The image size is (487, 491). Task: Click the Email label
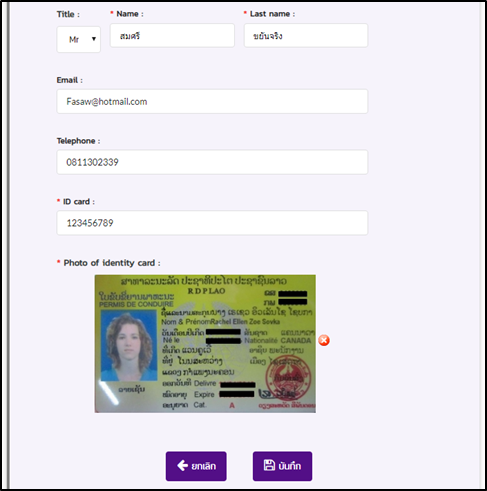[x=69, y=80]
